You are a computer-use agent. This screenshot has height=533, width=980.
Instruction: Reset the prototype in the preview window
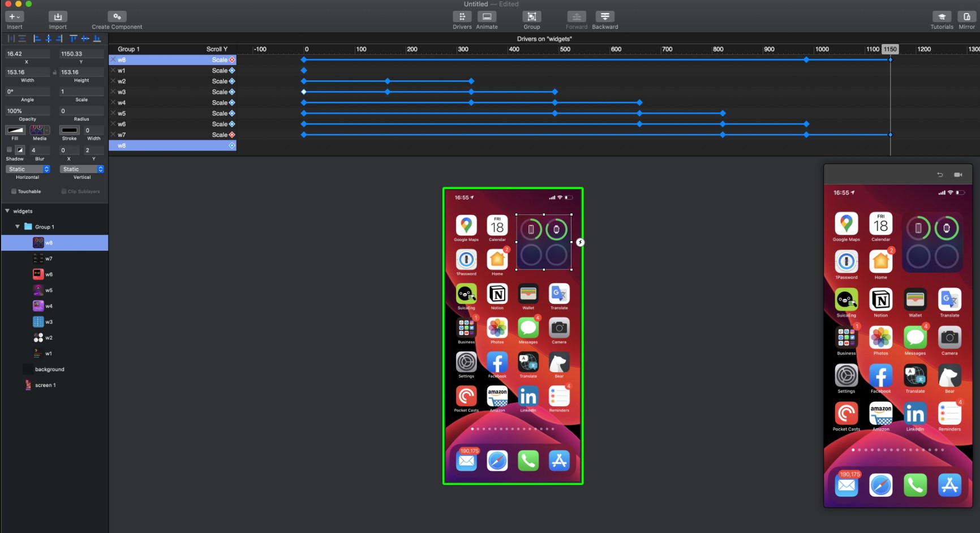(x=940, y=175)
